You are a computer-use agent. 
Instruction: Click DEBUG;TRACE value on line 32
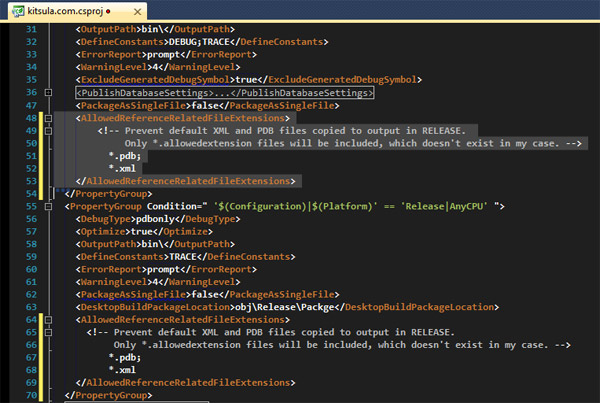[199, 42]
